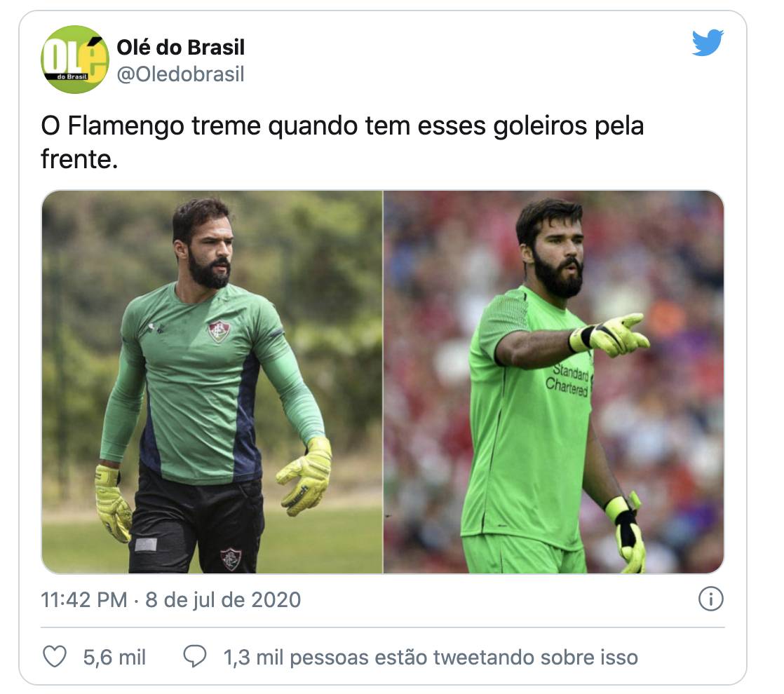Click the date 8 de jul de 2020

pos(223,599)
